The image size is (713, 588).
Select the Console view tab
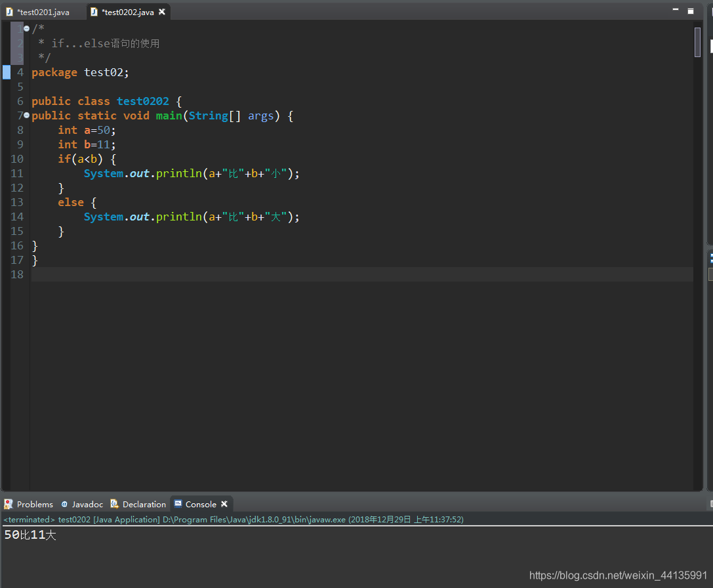[x=201, y=504]
